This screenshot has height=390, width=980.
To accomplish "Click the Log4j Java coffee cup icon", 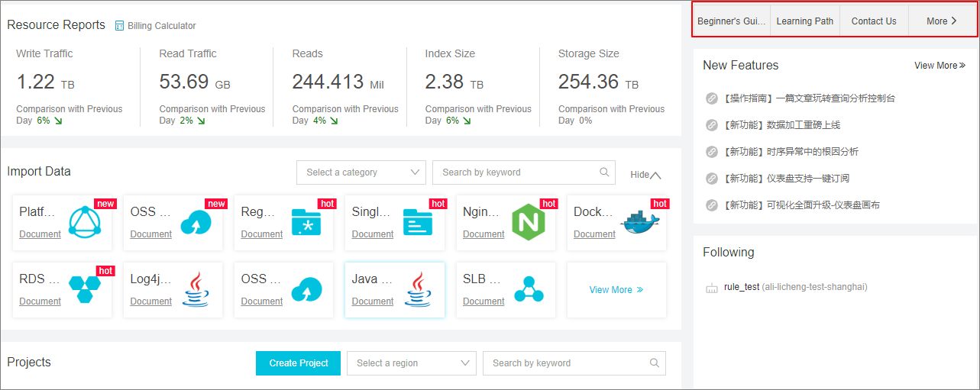I will point(196,290).
